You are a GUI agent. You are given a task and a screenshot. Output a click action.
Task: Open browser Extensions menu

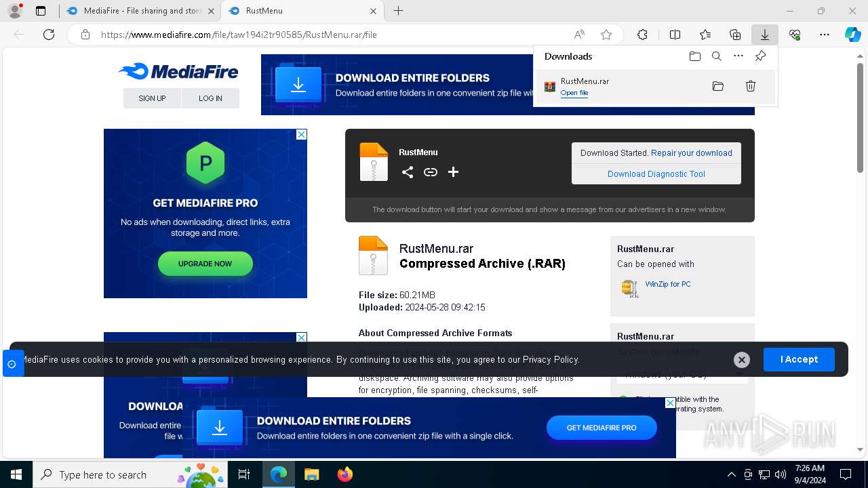(x=642, y=35)
